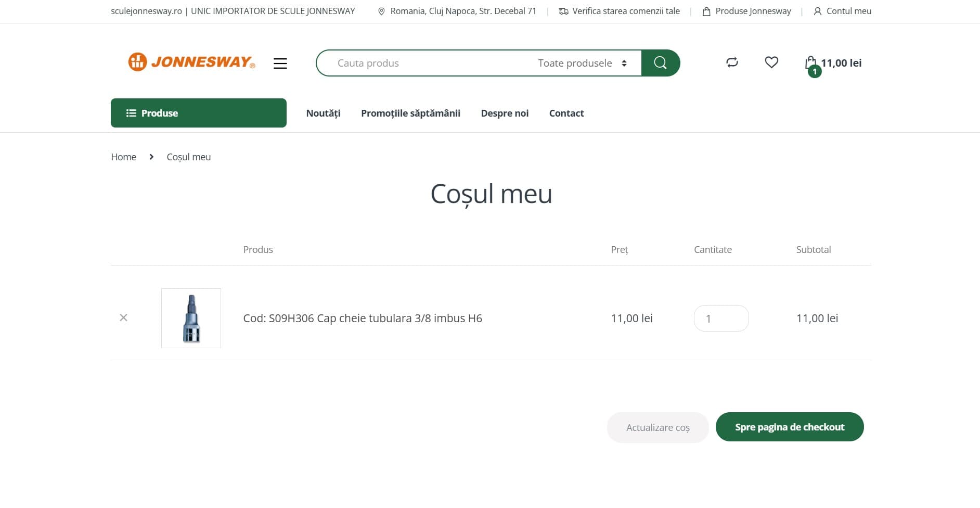
Task: Click the cart item count badge 1
Action: (x=815, y=72)
